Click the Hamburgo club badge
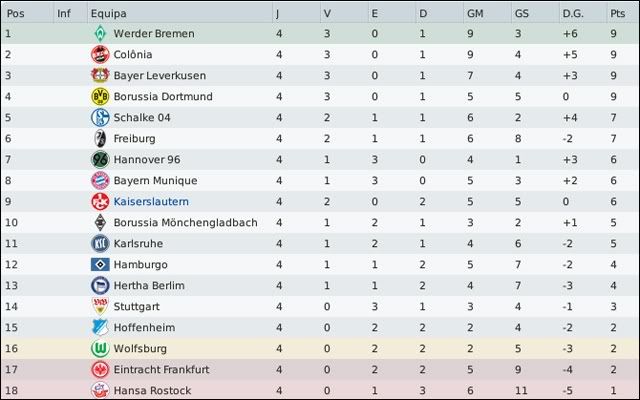Image resolution: width=640 pixels, height=400 pixels. (98, 265)
